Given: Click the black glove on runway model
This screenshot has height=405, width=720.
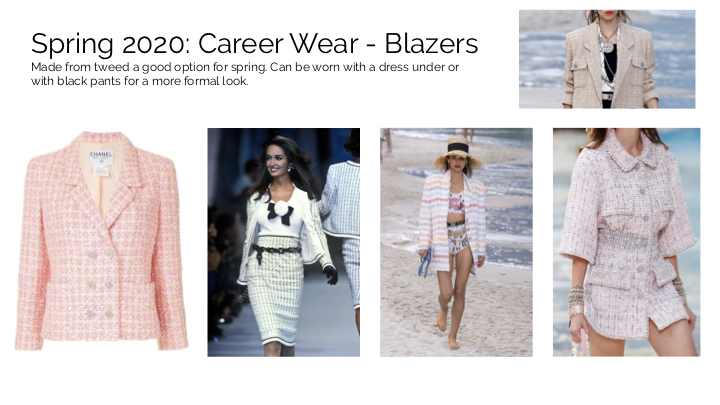Looking at the screenshot, I should (x=330, y=275).
